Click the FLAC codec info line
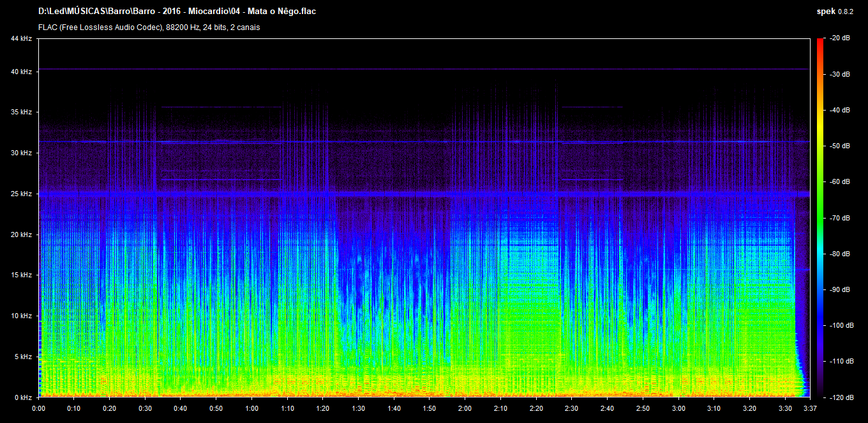The height and width of the screenshot is (423, 868). 149,27
